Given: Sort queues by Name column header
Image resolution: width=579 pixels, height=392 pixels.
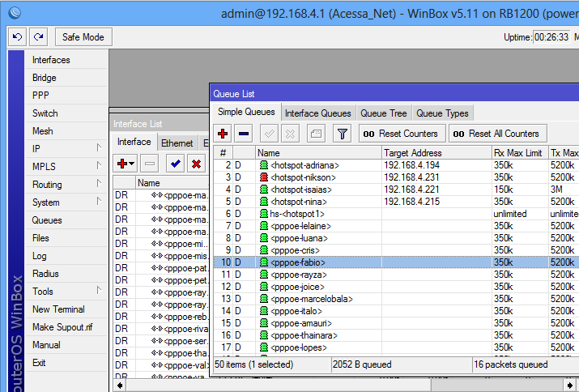Looking at the screenshot, I should (318, 153).
